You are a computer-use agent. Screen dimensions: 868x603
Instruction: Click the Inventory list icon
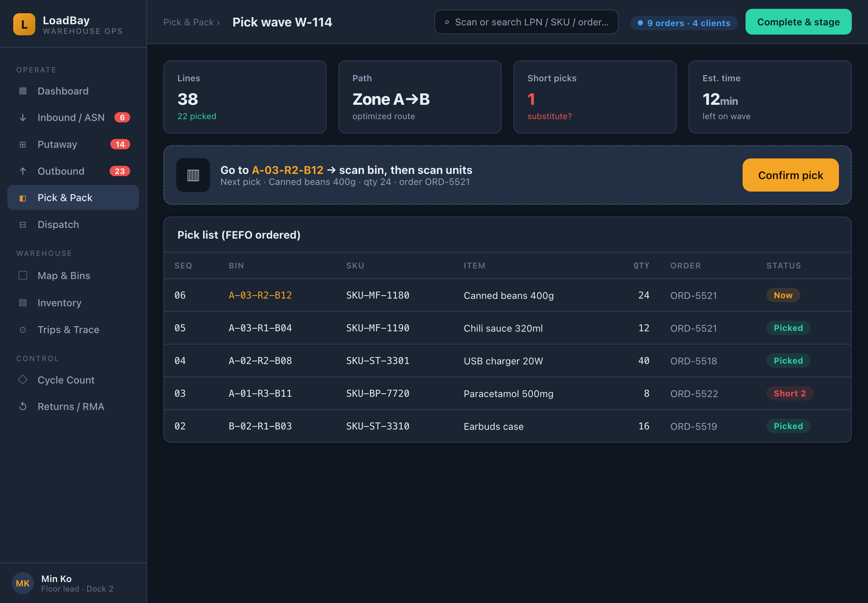[23, 303]
